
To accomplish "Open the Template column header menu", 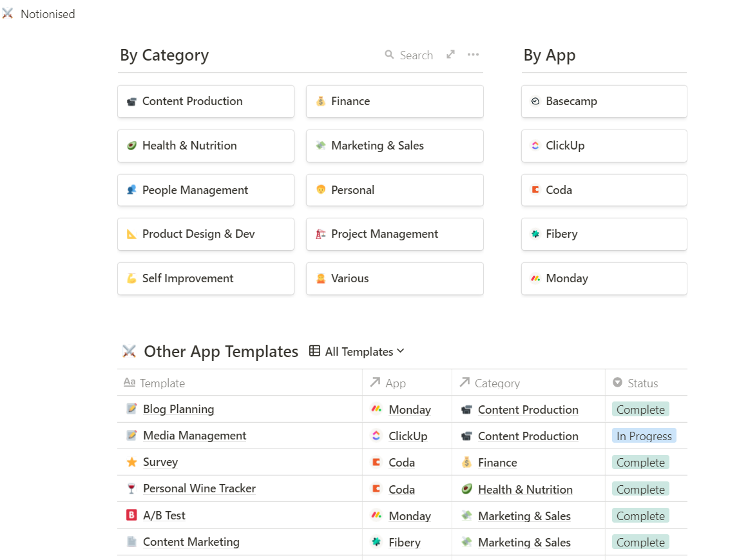I will tap(240, 383).
